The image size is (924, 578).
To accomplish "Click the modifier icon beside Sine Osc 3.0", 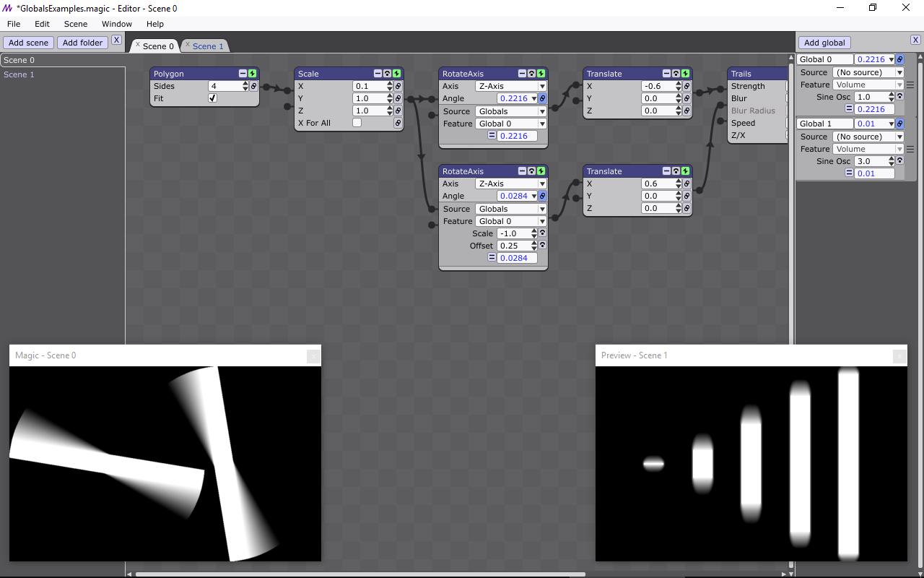I will pyautogui.click(x=899, y=161).
